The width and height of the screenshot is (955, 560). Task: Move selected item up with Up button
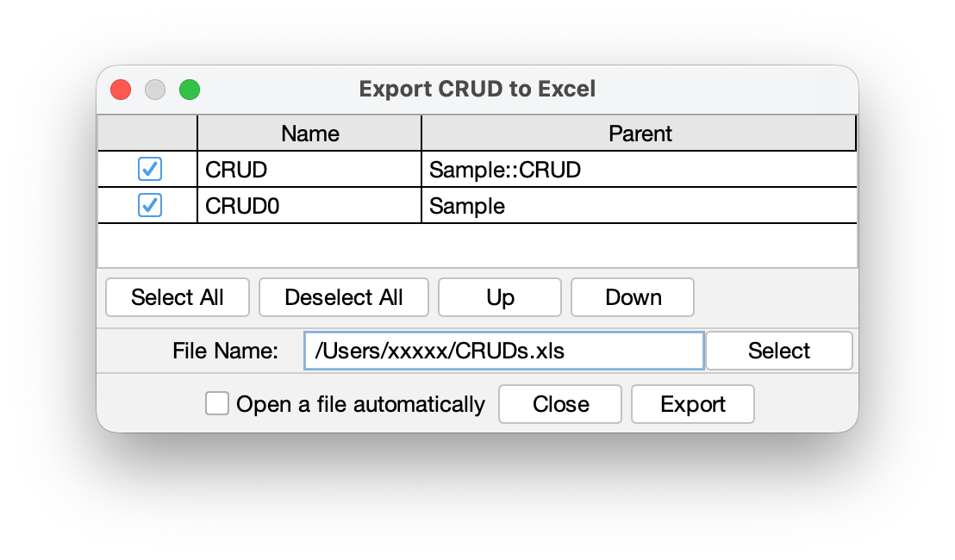coord(499,297)
